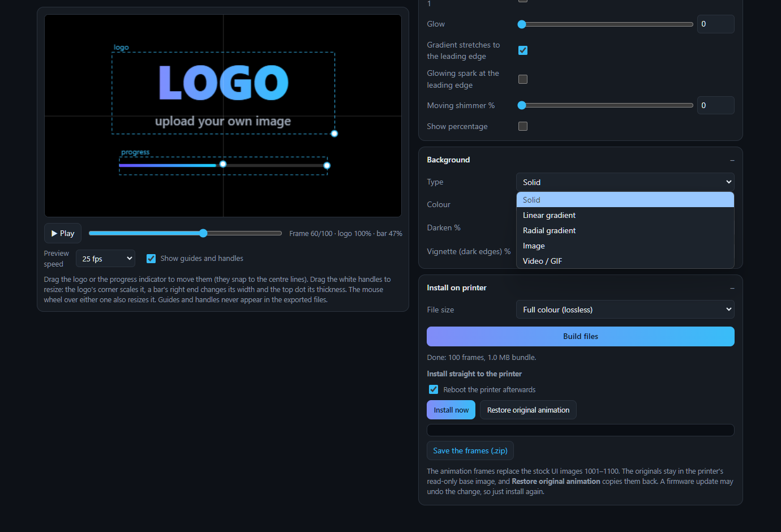Click the Background Type dropdown
781x532 pixels.
click(625, 182)
